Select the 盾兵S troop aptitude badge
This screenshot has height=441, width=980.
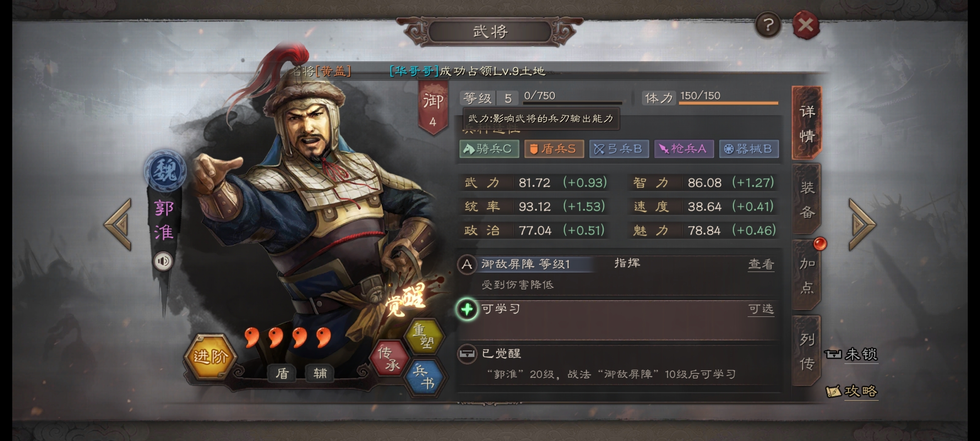click(x=554, y=149)
